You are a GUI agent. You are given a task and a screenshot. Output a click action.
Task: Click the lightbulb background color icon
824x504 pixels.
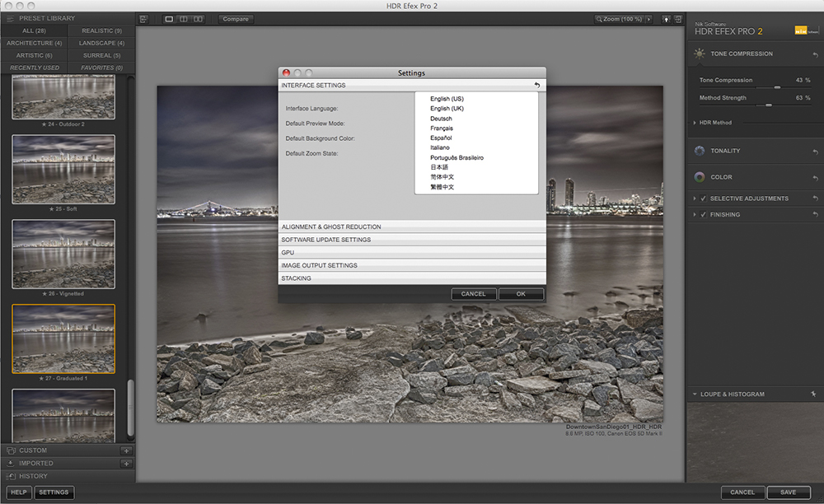pyautogui.click(x=666, y=19)
